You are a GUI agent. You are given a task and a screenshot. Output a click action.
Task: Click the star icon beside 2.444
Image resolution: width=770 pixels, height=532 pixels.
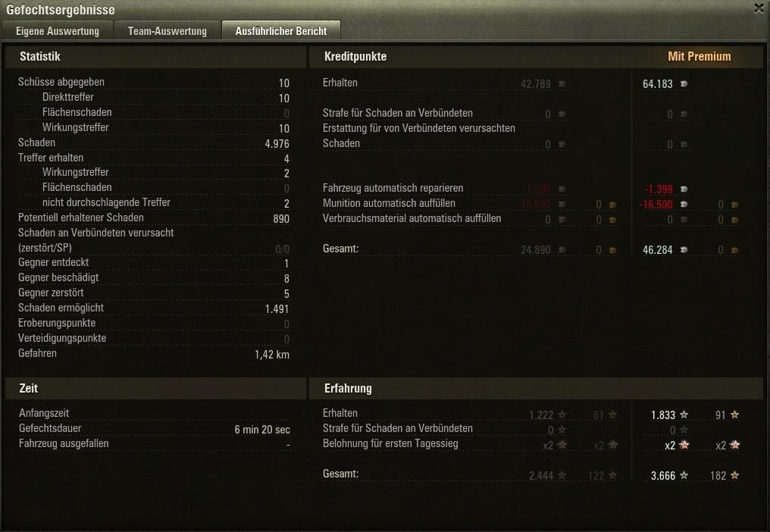(x=562, y=475)
